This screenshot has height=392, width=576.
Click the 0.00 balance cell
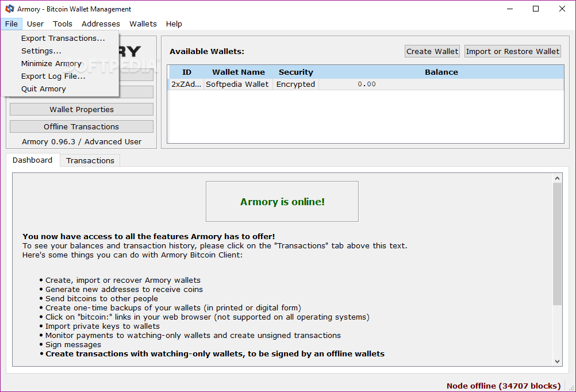[441, 84]
